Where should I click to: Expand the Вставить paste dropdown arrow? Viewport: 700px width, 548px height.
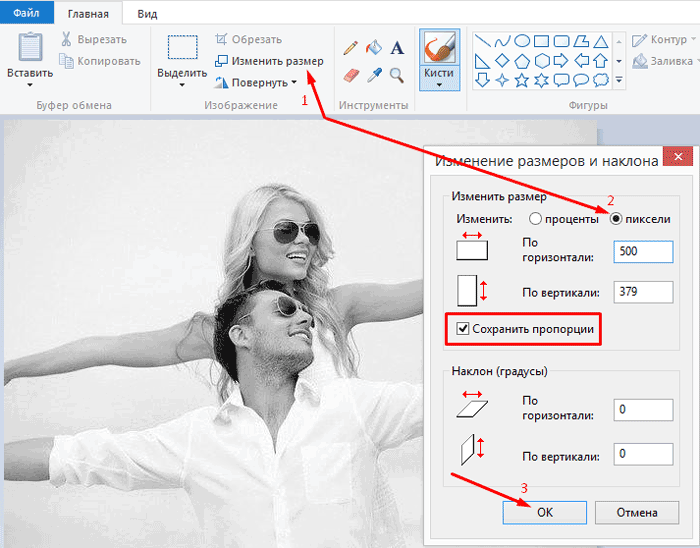coord(30,85)
